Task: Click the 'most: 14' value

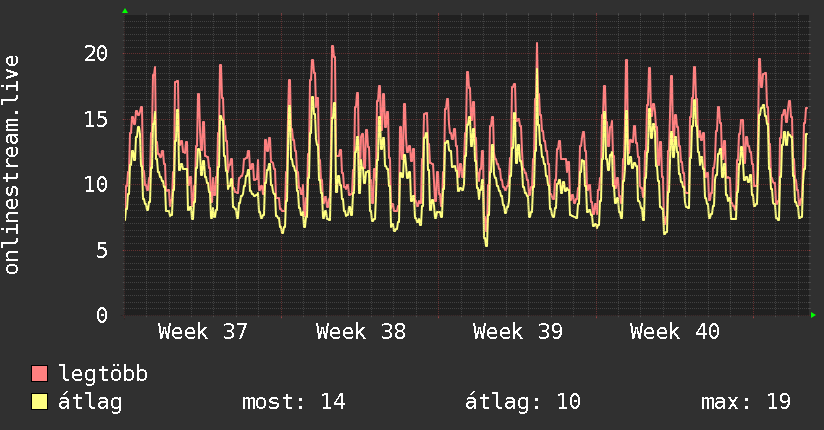Action: [x=294, y=402]
